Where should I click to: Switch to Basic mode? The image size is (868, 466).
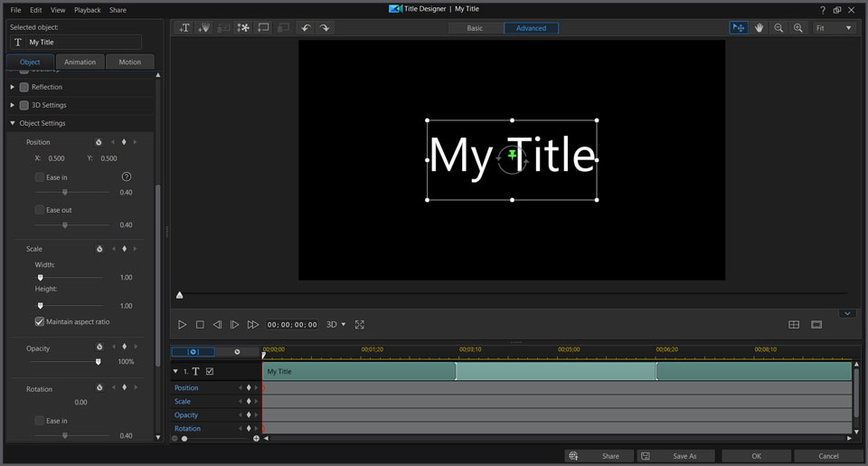point(475,28)
